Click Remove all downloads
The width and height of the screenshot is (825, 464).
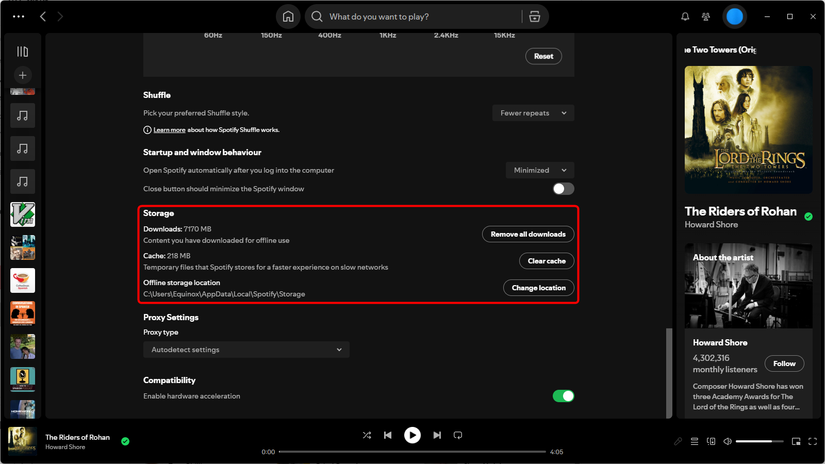[x=528, y=234]
